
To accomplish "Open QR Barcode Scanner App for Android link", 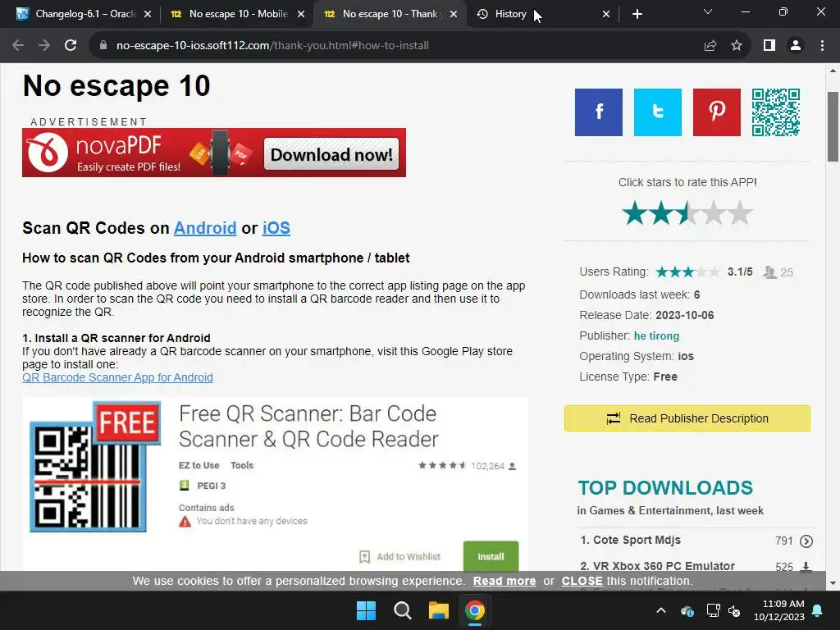I will click(x=117, y=377).
